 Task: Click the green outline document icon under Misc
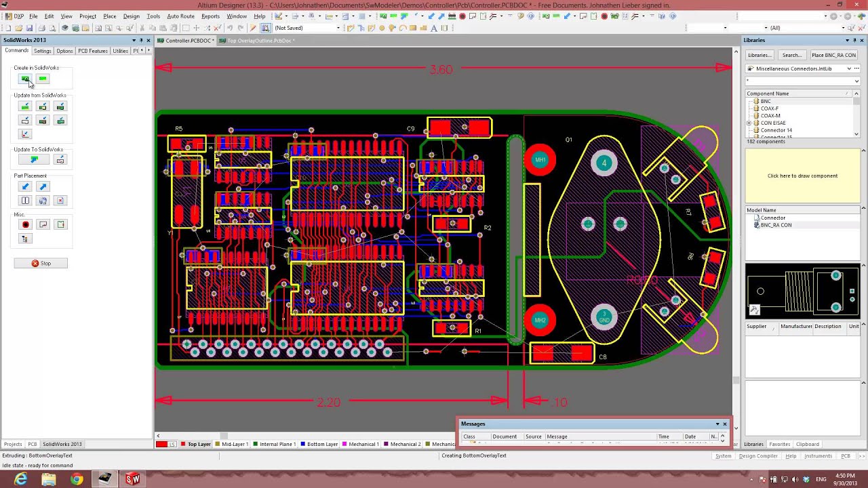pyautogui.click(x=60, y=224)
